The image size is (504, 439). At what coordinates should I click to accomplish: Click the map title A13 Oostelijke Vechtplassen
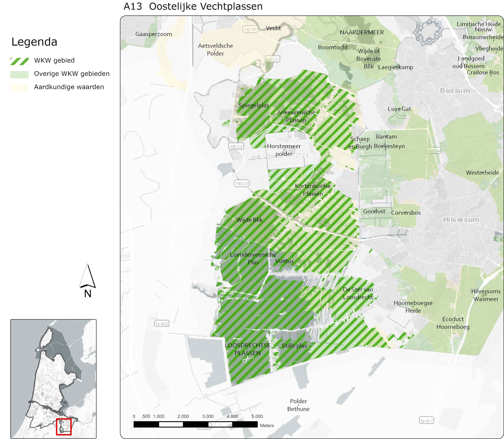[x=193, y=6]
